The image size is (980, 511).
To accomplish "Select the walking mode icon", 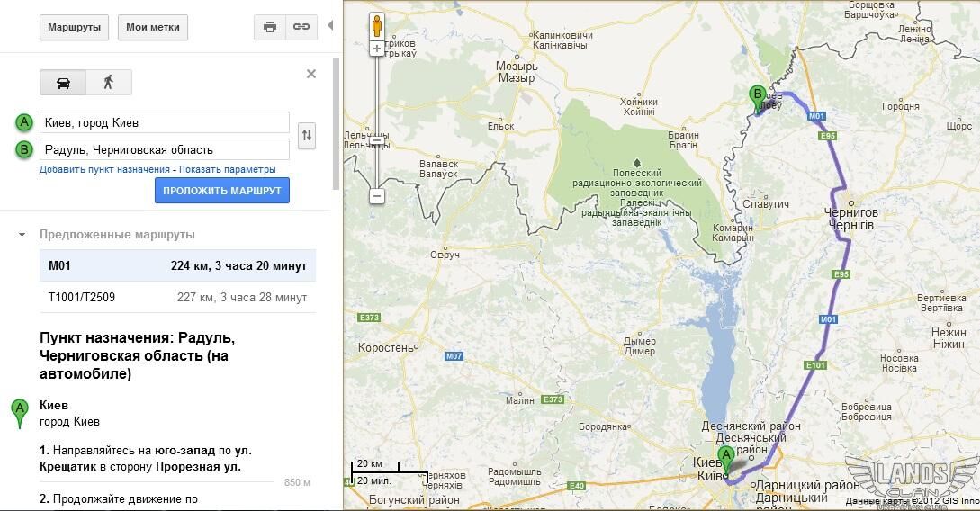I will 109,83.
